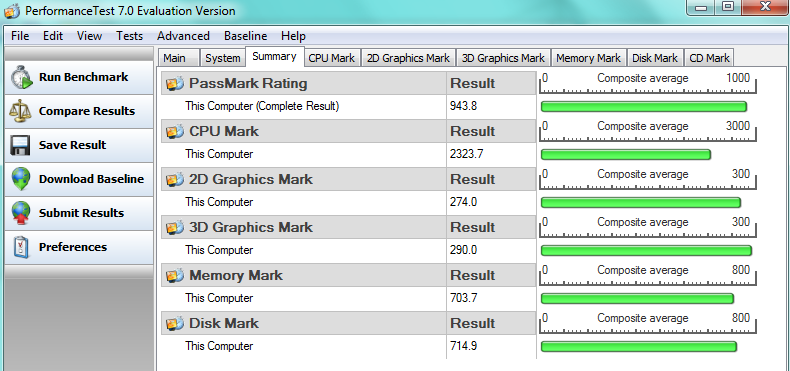
Task: Click the icon beside the Memory Mark header
Action: pos(175,276)
